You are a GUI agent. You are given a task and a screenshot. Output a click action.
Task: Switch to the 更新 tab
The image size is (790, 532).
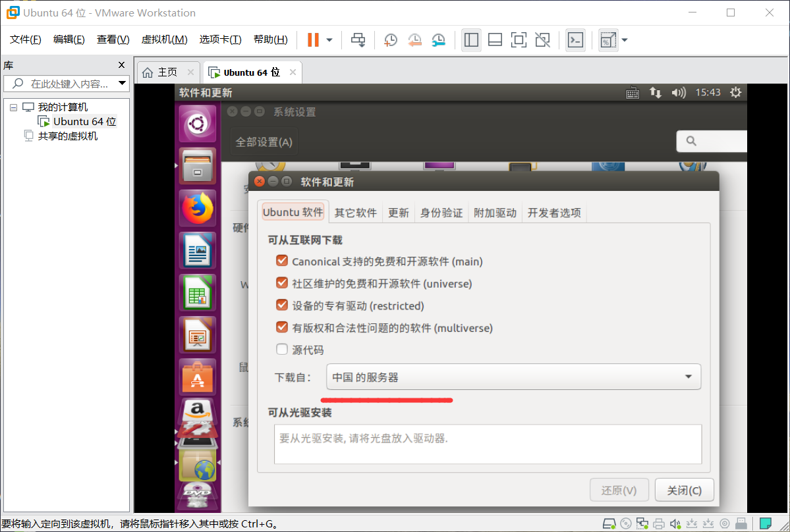click(x=398, y=213)
